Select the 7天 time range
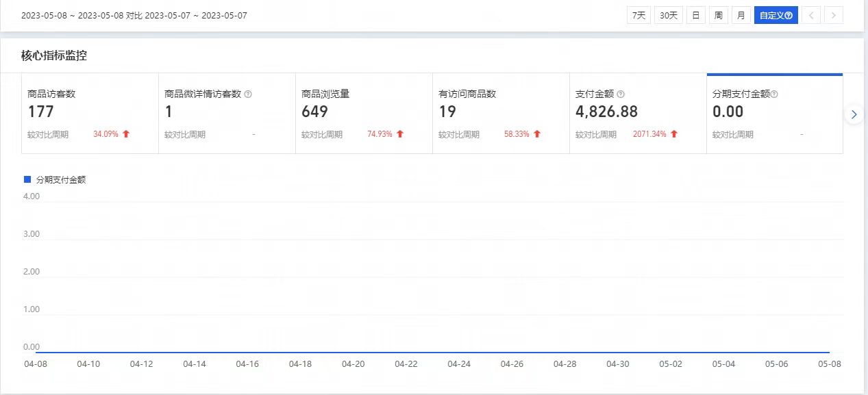The image size is (868, 395). click(638, 15)
